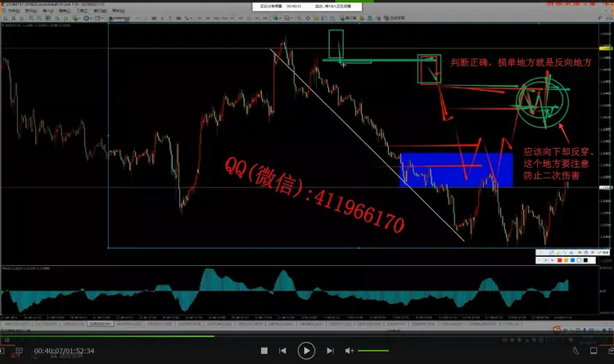Mute the player volume speaker icon

(x=349, y=351)
